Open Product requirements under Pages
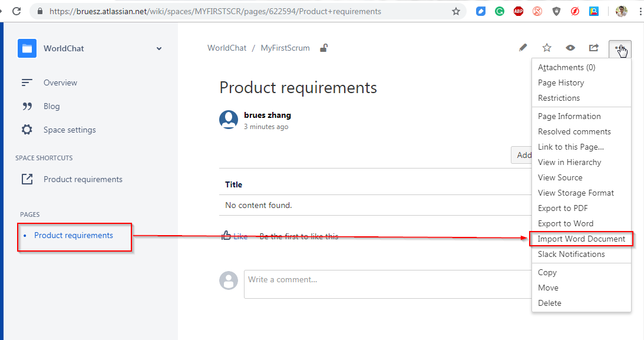 (x=74, y=235)
